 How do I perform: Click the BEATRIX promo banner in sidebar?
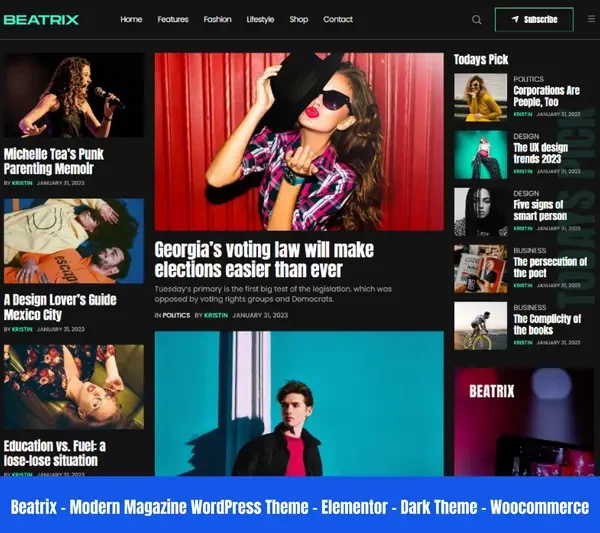(x=524, y=422)
